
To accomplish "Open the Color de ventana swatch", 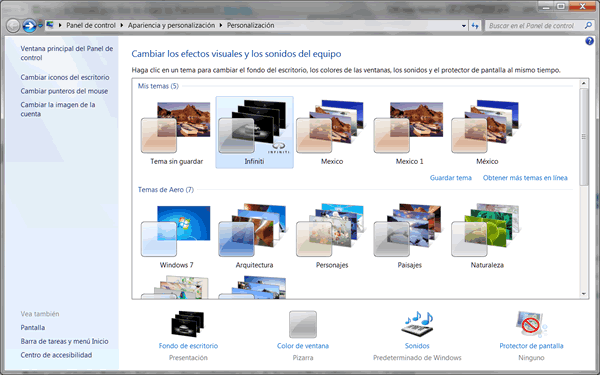I will point(303,324).
